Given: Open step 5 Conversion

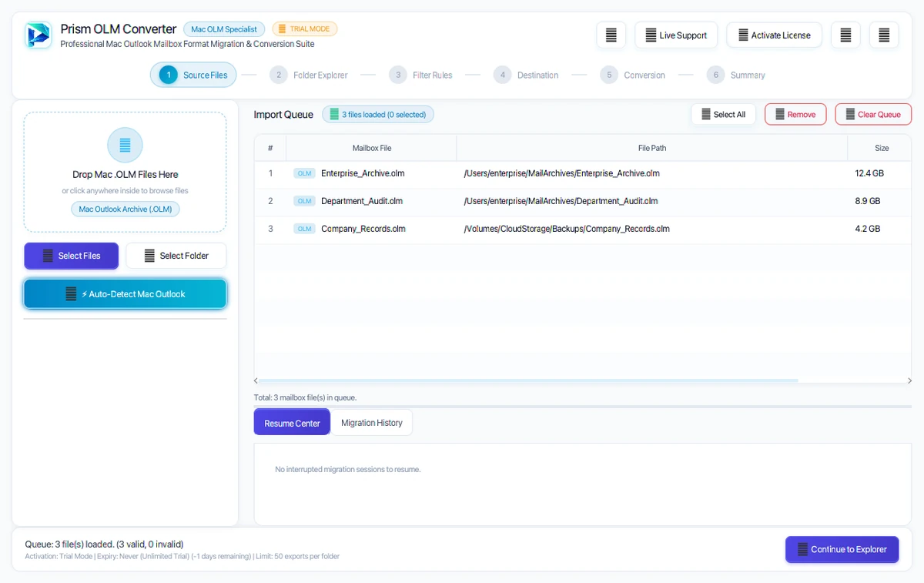Looking at the screenshot, I should tap(632, 75).
